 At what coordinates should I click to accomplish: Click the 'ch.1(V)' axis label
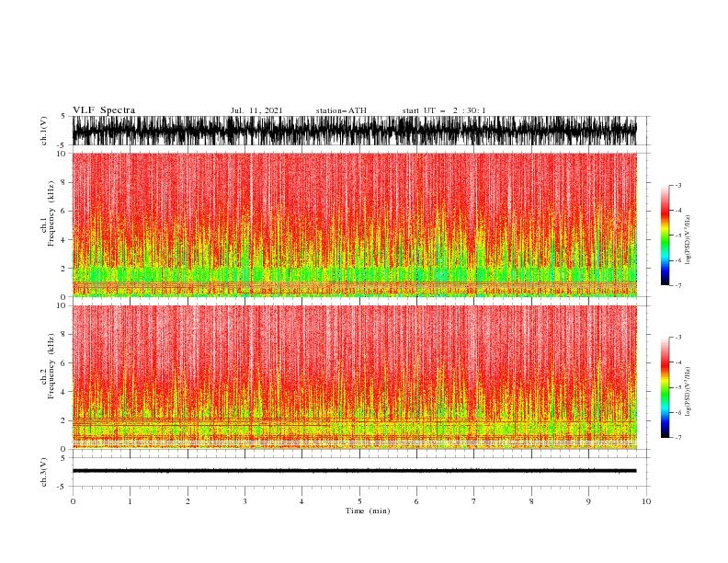(44, 131)
